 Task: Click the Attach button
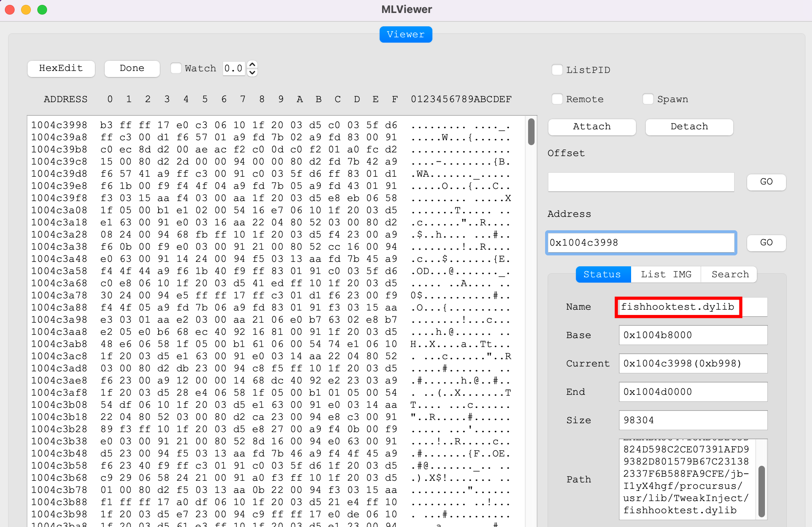click(x=592, y=126)
